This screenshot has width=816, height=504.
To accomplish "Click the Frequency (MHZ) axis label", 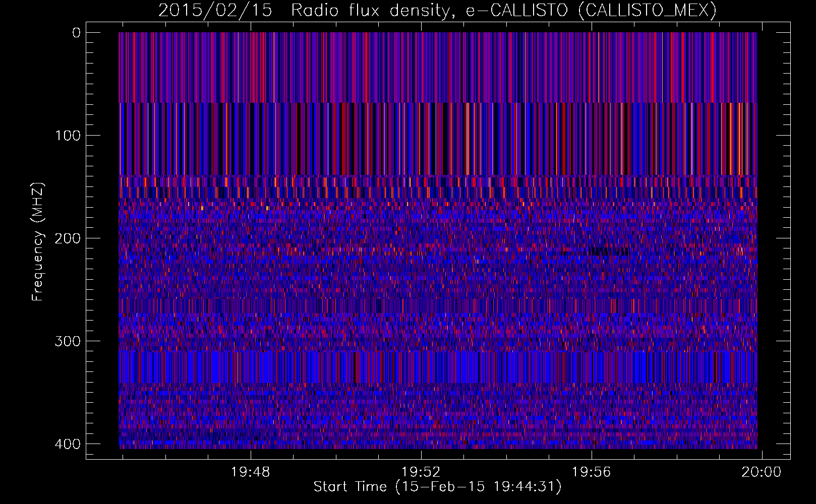I will (x=38, y=241).
